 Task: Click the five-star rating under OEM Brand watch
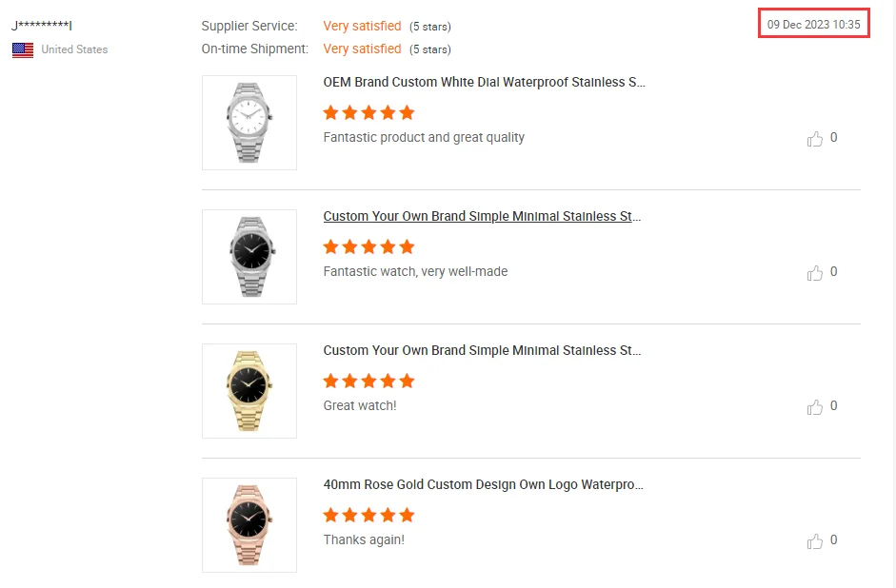point(368,112)
